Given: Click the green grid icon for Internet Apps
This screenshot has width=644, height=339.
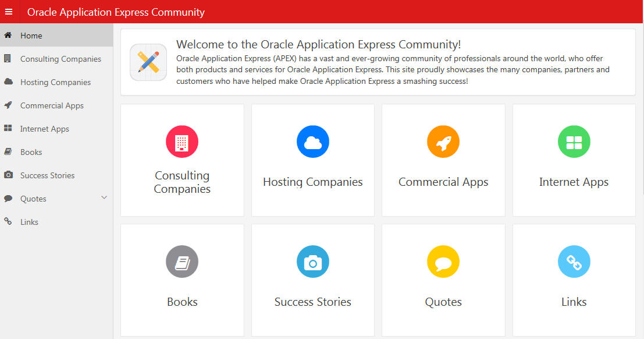Looking at the screenshot, I should click(x=574, y=142).
